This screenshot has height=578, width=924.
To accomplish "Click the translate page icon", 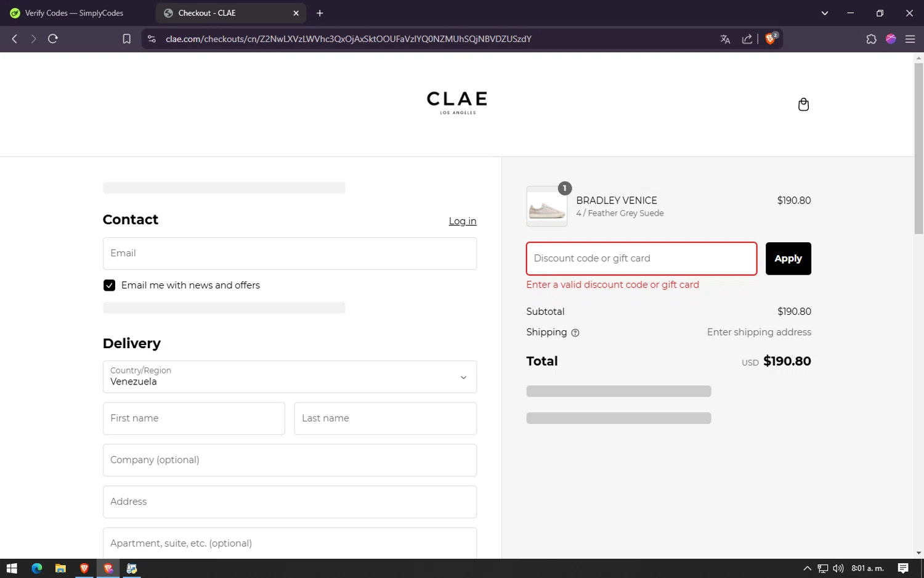I will click(725, 39).
